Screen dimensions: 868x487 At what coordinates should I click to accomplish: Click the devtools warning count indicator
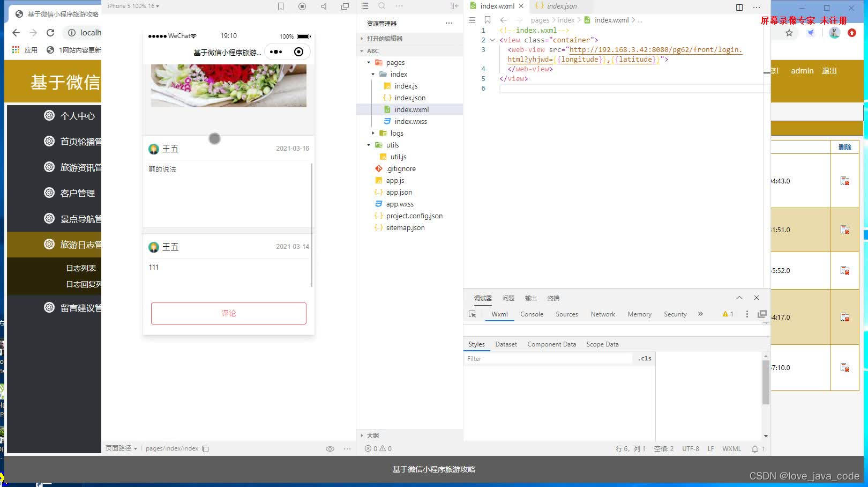[728, 314]
